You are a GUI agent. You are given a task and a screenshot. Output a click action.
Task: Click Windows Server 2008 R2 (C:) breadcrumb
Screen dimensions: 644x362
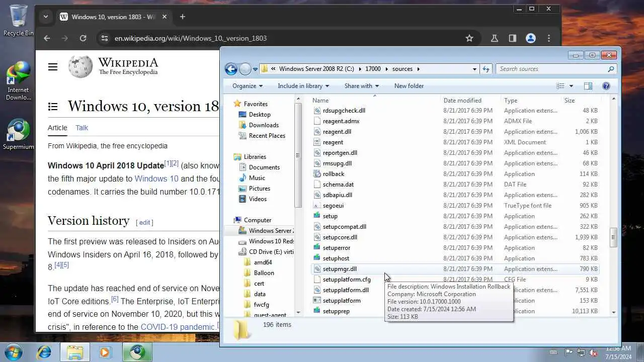[x=316, y=69]
